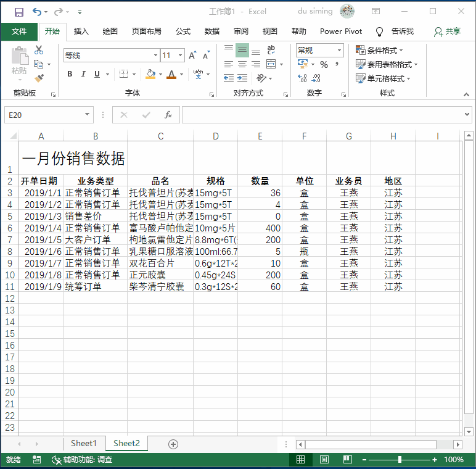The height and width of the screenshot is (469, 476).
Task: Switch to Page Layout view button
Action: 324,459
